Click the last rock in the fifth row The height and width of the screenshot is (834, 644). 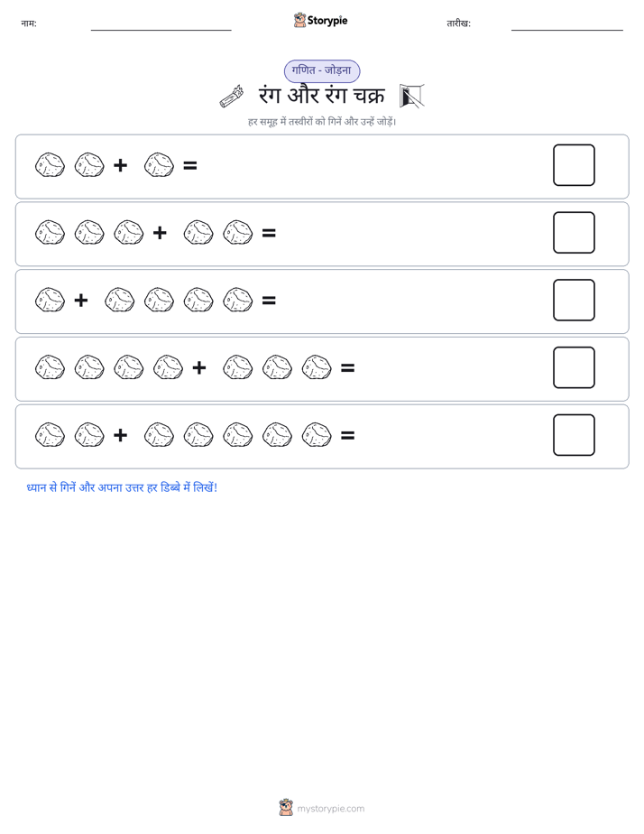(317, 434)
